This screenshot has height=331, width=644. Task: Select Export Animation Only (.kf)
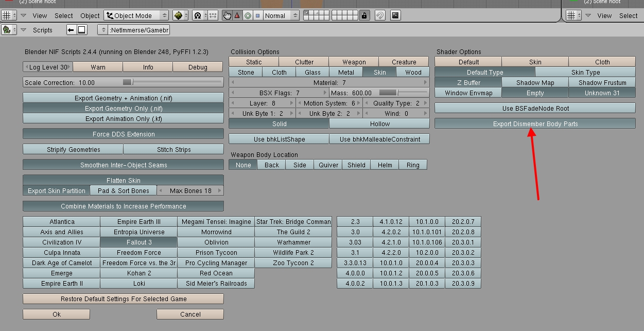tap(124, 118)
